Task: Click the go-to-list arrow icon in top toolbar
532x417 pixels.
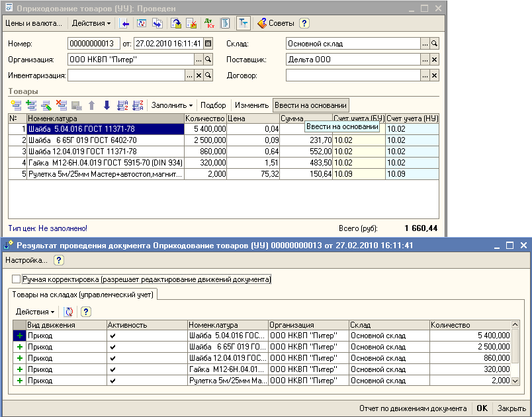Action: tap(124, 23)
